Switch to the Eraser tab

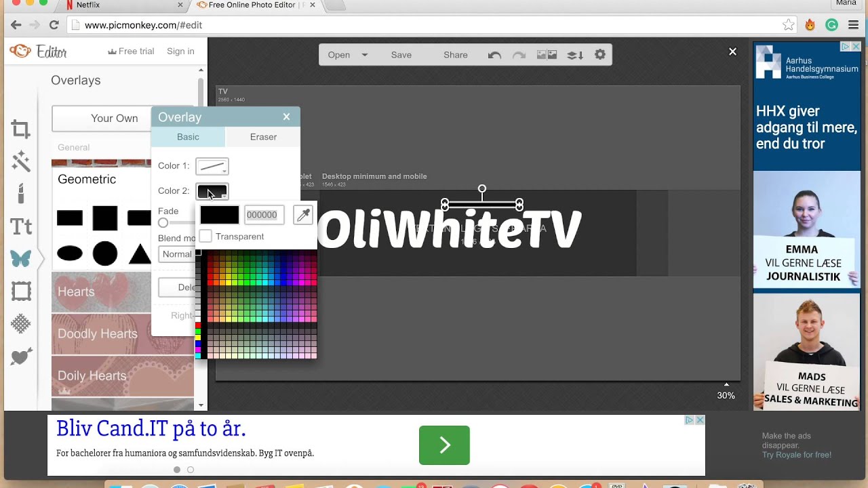click(x=263, y=137)
